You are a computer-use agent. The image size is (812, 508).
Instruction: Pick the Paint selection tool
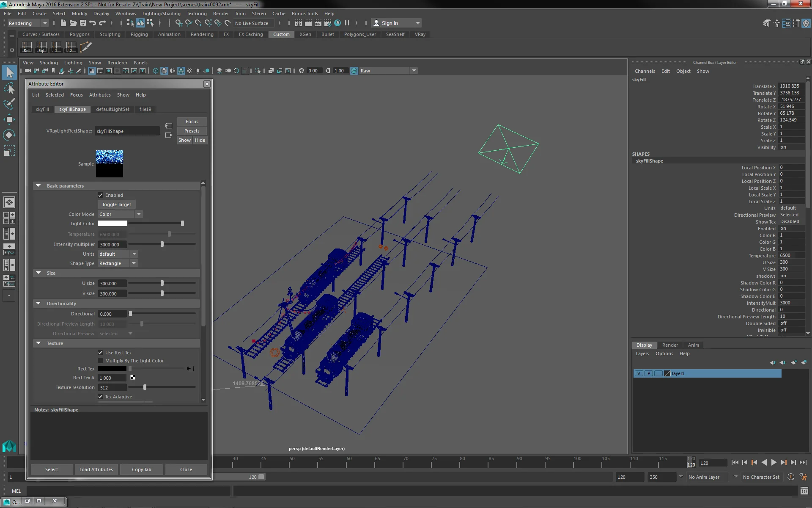tap(9, 104)
